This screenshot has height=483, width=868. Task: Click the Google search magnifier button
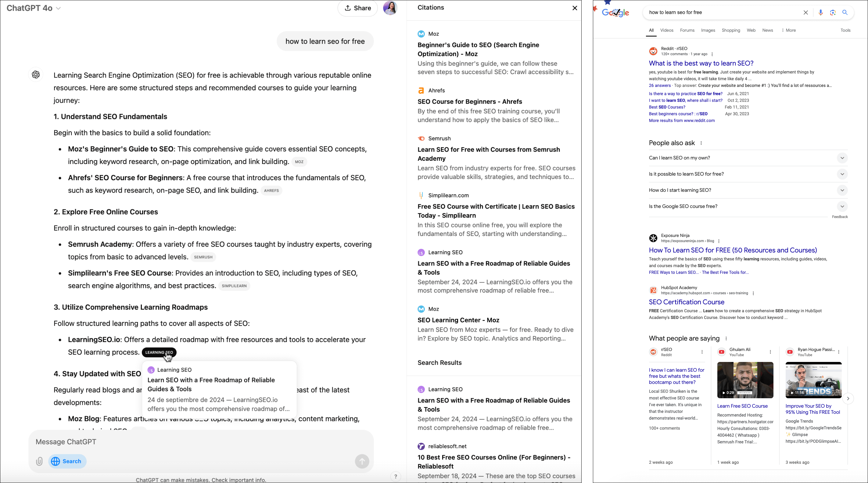click(x=845, y=13)
